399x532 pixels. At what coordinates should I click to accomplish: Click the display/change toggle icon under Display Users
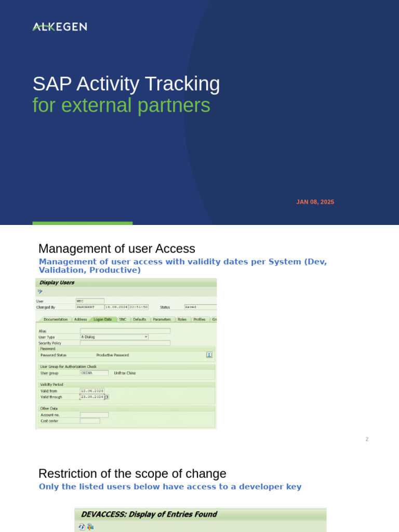pyautogui.click(x=40, y=291)
